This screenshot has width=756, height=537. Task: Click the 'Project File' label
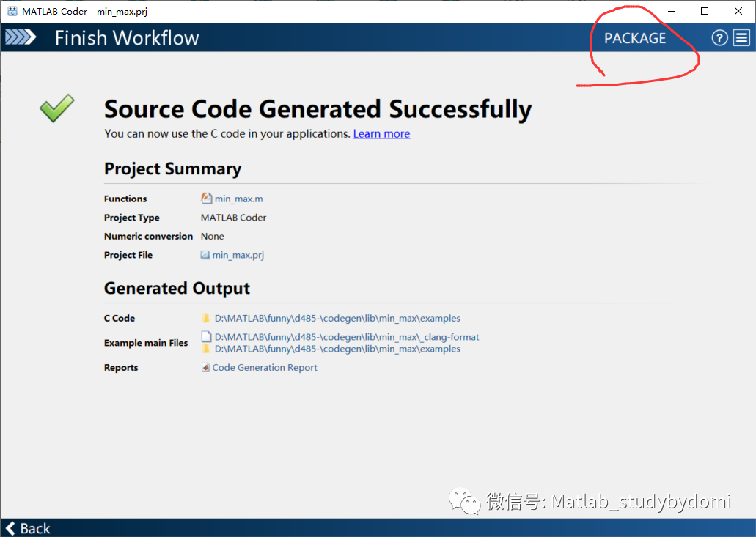pos(128,255)
